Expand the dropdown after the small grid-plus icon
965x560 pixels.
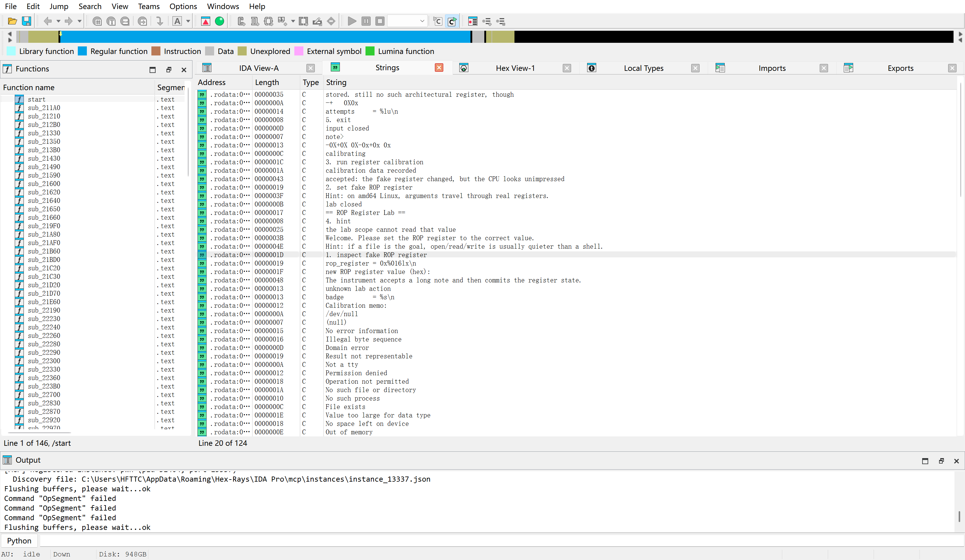click(x=293, y=21)
